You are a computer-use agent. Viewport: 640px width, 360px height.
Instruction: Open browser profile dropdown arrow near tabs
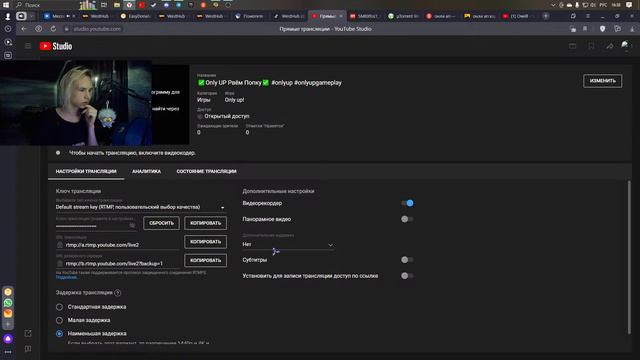[32, 16]
